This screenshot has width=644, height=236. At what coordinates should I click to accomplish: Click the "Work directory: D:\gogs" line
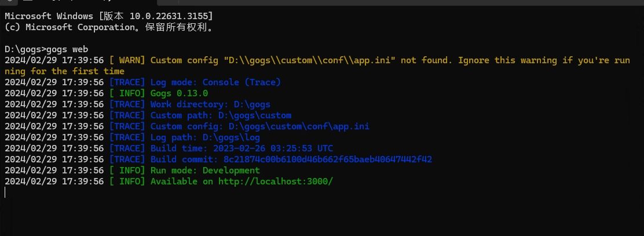tap(210, 104)
